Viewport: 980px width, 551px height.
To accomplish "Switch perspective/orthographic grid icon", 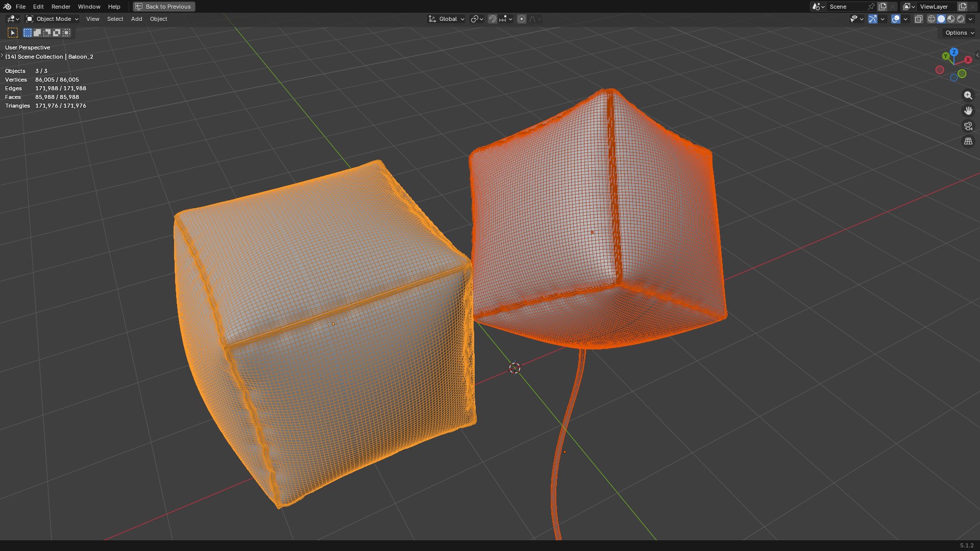I will (968, 141).
